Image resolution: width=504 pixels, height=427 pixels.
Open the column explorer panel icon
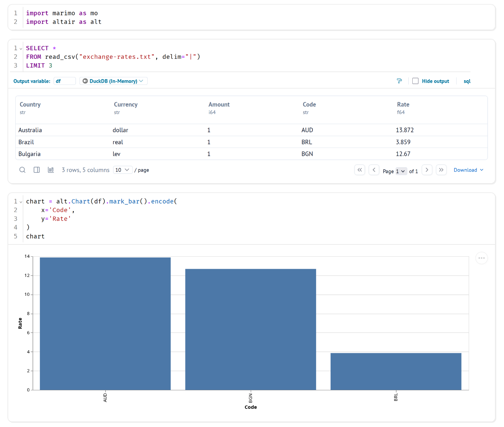[x=36, y=170]
